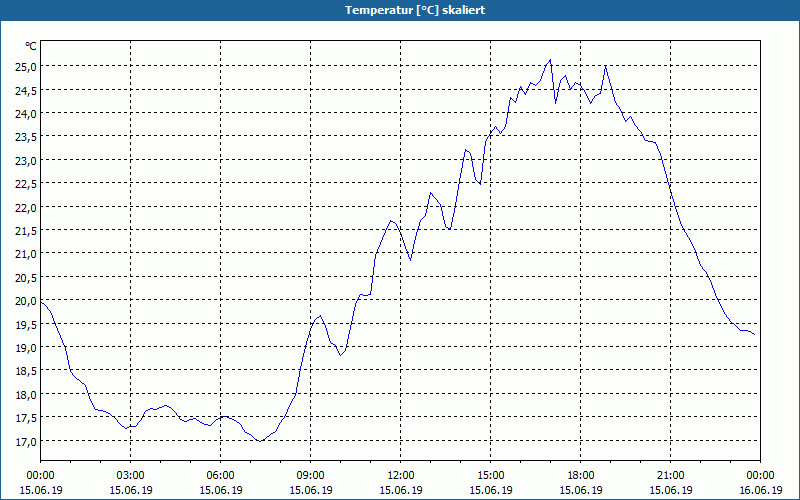Screen dimensions: 800x500
Task: Select the first 15.06.19 date beneath 00:00
Action: click(x=41, y=490)
